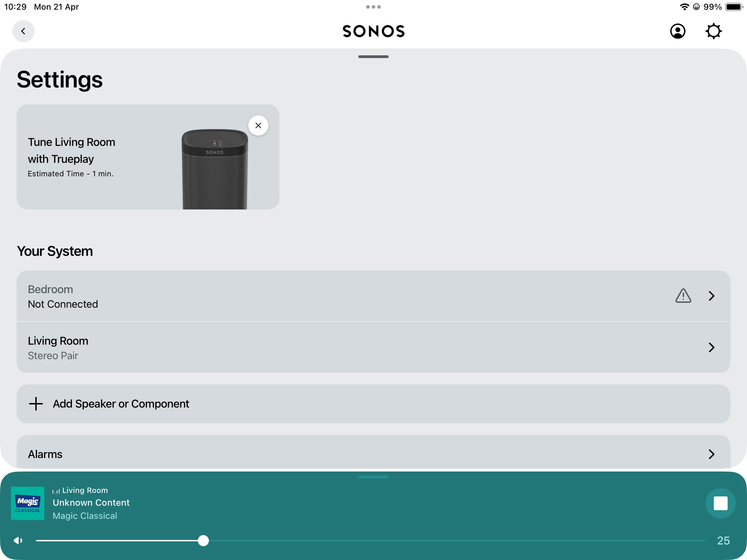Image resolution: width=747 pixels, height=560 pixels.
Task: Tap the Settings page title
Action: click(60, 80)
